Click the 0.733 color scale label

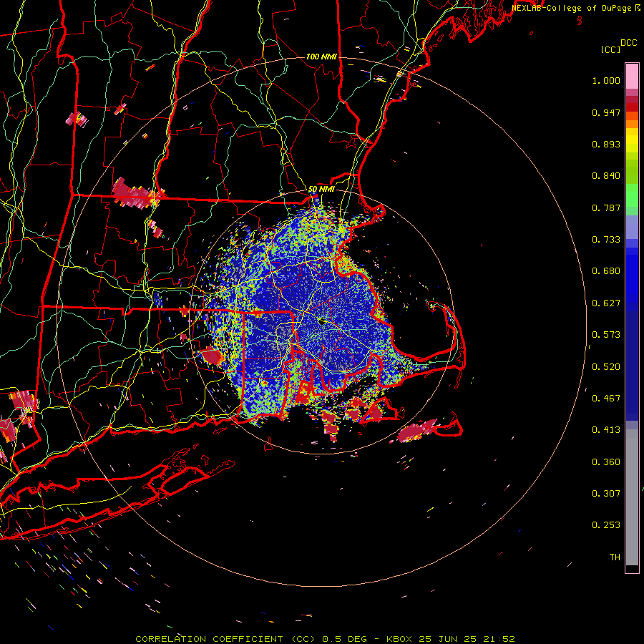606,240
